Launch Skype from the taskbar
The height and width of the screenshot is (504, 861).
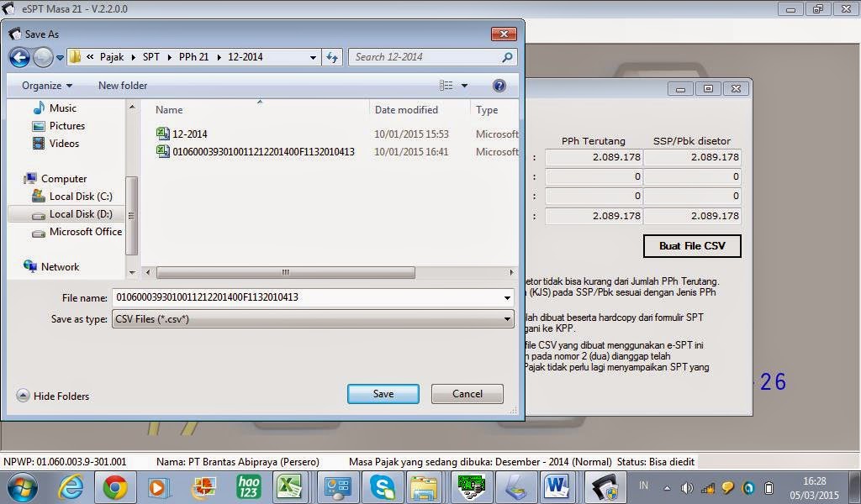coord(383,487)
